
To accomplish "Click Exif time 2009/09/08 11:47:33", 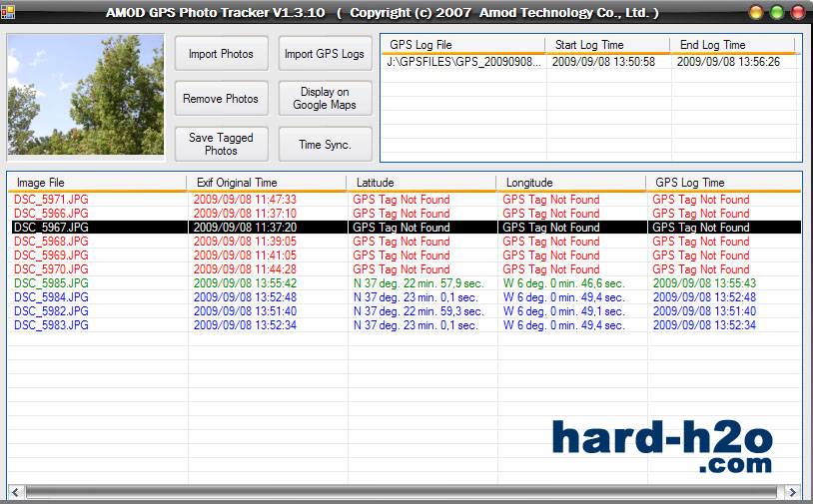I will 245,200.
